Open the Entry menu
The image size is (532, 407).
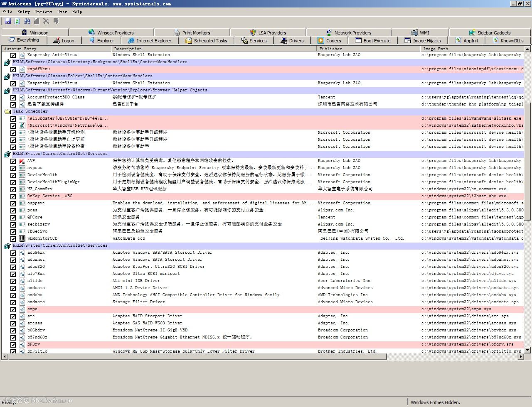[23, 12]
